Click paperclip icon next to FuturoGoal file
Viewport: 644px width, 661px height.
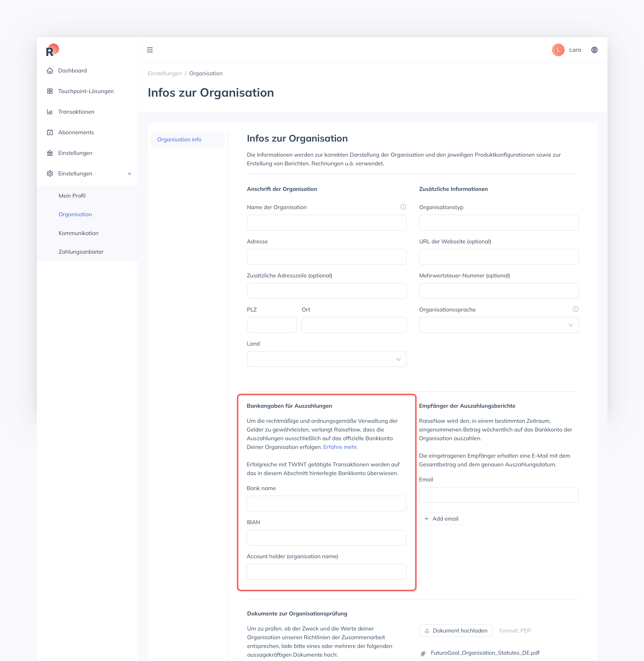point(423,653)
